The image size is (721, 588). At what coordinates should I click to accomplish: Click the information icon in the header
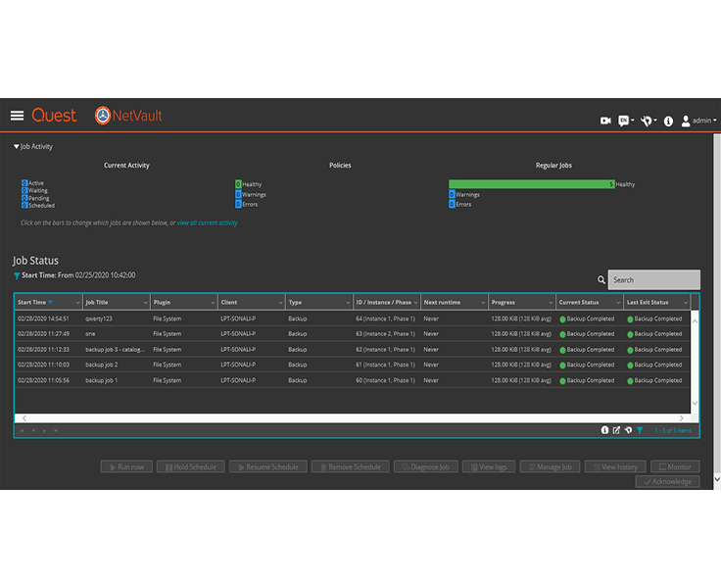pos(668,121)
